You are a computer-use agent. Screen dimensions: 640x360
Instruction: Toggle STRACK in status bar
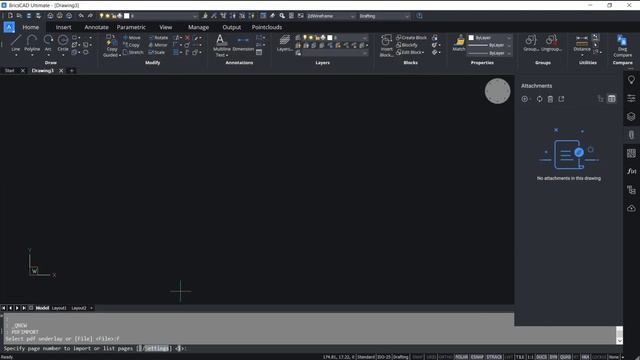coord(494,357)
